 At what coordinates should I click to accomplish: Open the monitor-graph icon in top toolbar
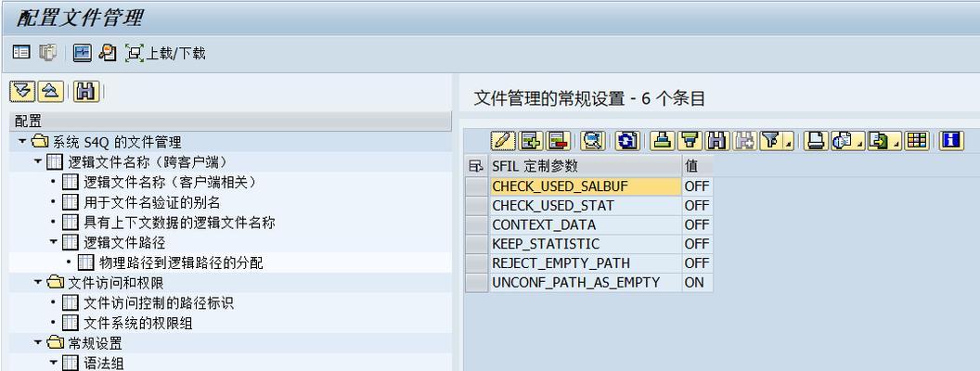82,53
